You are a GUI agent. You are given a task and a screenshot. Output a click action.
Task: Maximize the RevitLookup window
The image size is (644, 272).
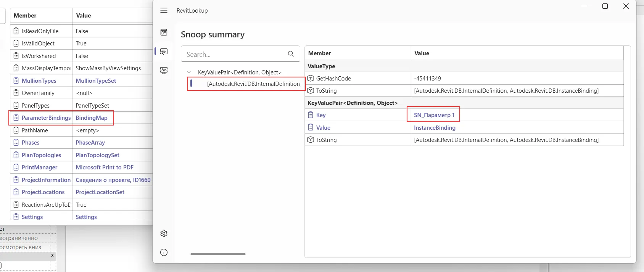coord(605,6)
